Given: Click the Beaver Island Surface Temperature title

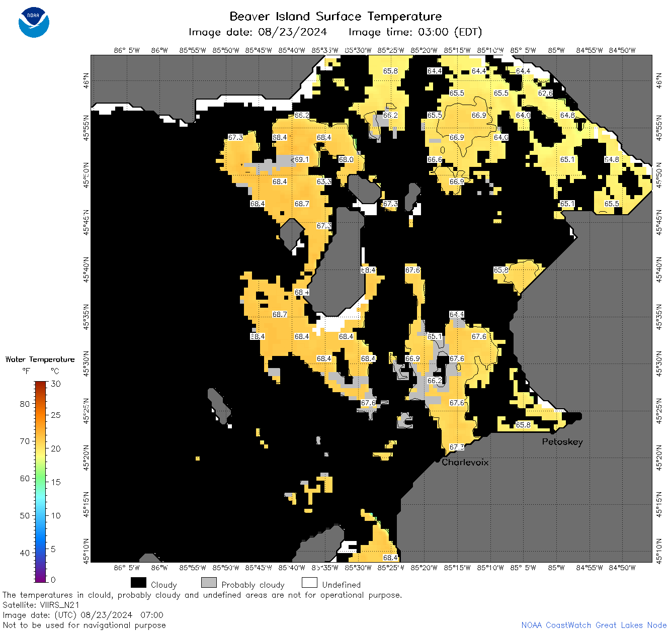Looking at the screenshot, I should pyautogui.click(x=335, y=16).
